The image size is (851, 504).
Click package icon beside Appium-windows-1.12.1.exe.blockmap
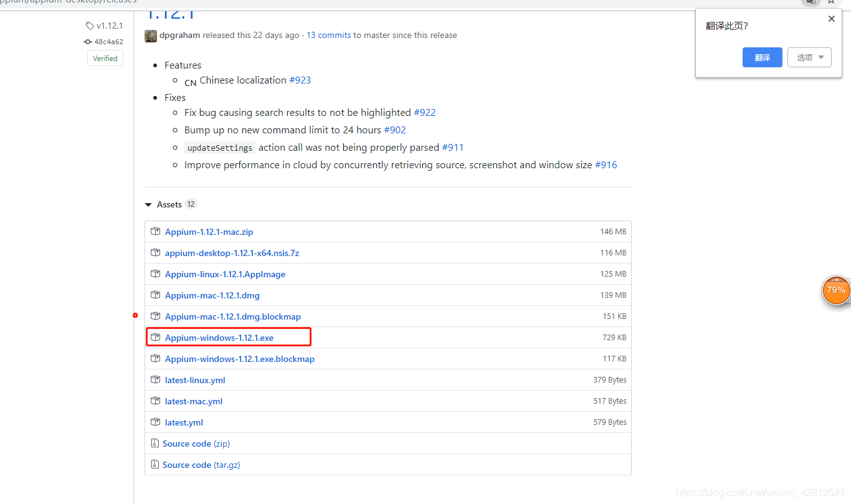click(x=156, y=358)
